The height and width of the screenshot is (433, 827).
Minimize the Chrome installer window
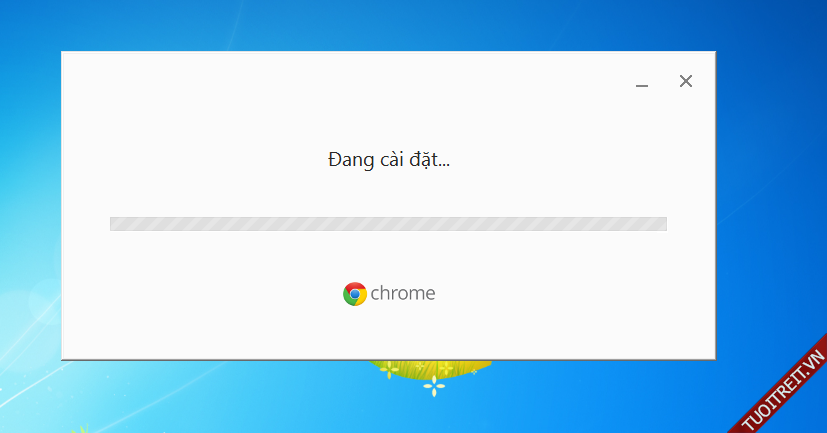click(x=641, y=84)
